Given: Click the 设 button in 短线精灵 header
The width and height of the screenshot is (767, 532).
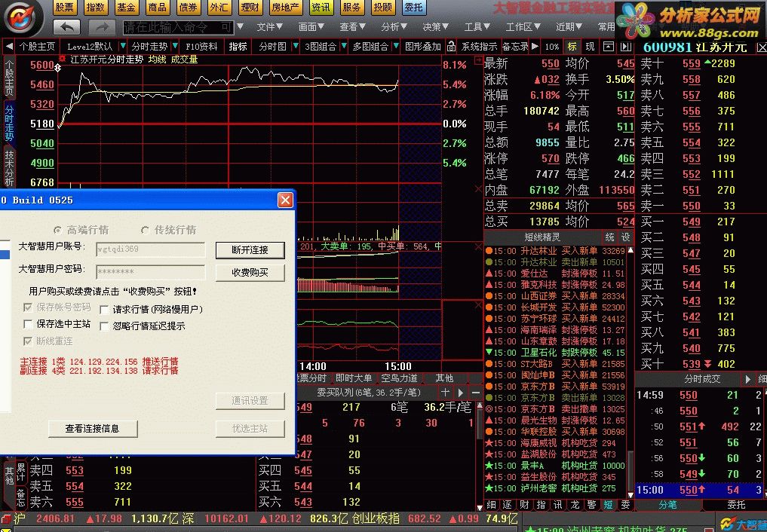Looking at the screenshot, I should click(624, 237).
